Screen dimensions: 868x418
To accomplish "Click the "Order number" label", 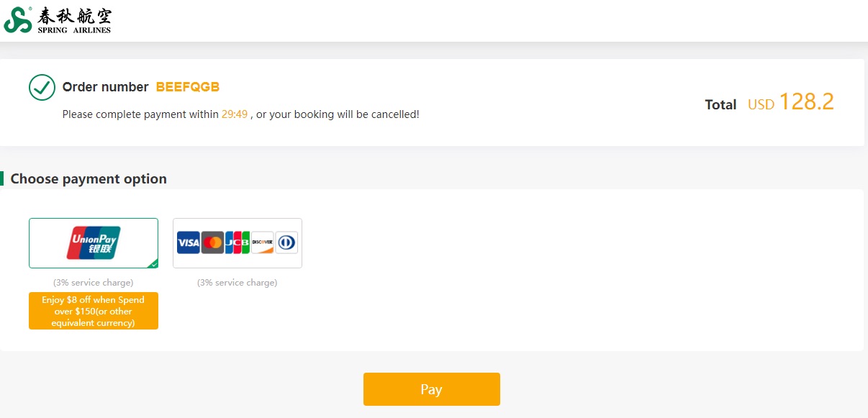I will (105, 87).
